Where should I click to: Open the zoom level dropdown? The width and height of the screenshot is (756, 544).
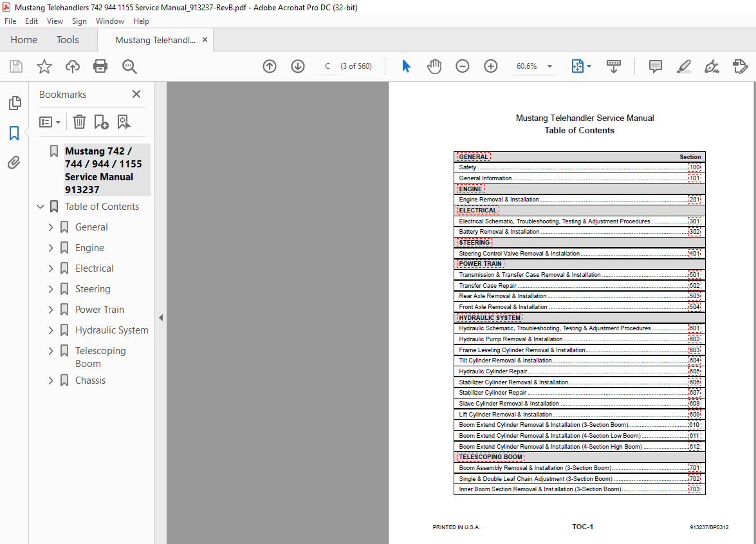coord(549,66)
